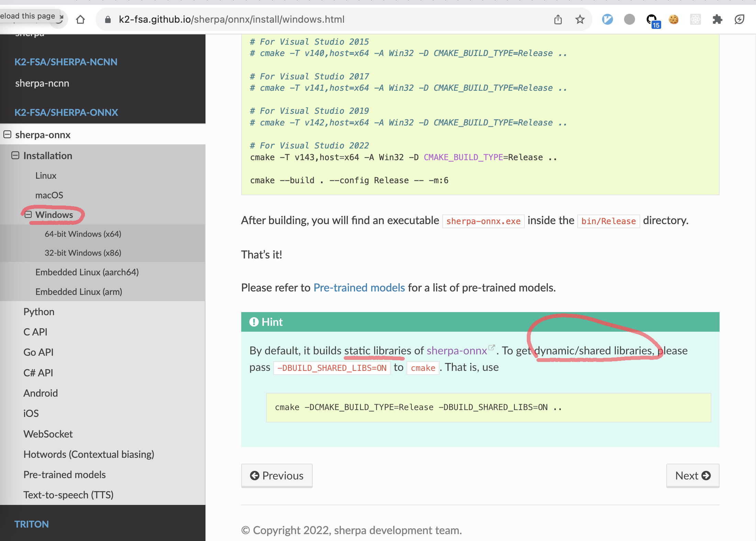Bookmark the page with the star icon
The width and height of the screenshot is (756, 541).
[x=580, y=19]
